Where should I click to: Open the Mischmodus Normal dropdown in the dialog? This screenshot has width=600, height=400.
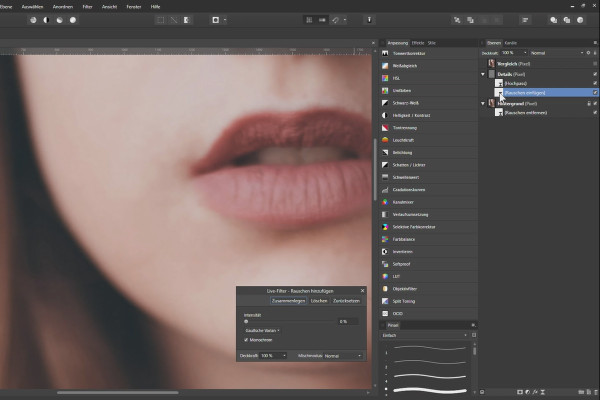[343, 356]
